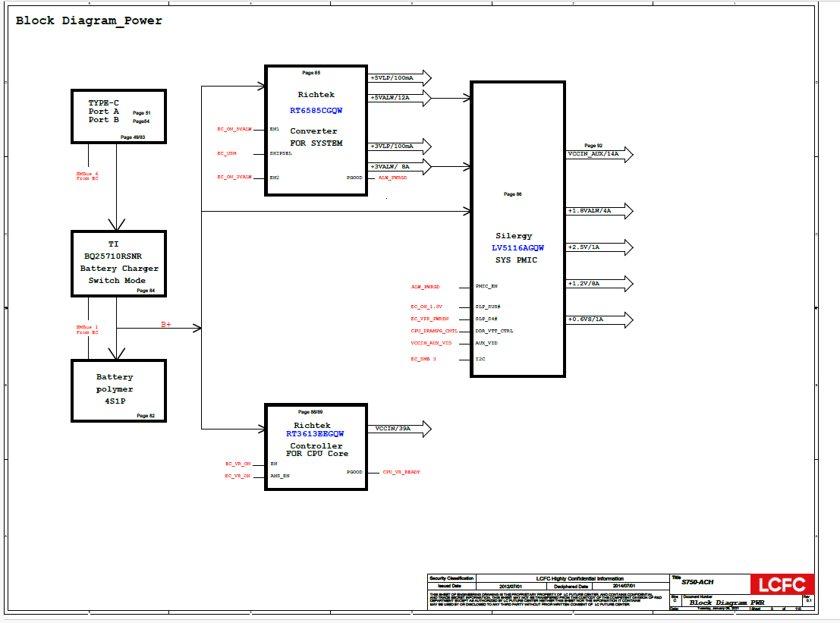Click the red LCFC logo

click(782, 585)
